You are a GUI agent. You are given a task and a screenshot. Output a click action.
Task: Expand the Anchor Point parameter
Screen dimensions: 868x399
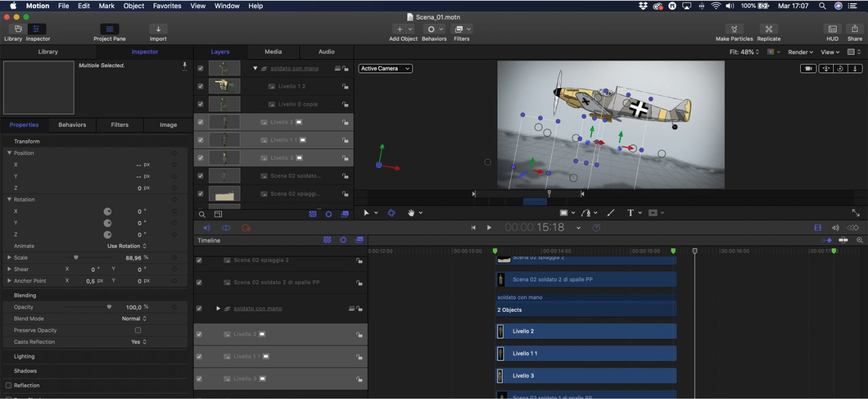click(x=9, y=281)
